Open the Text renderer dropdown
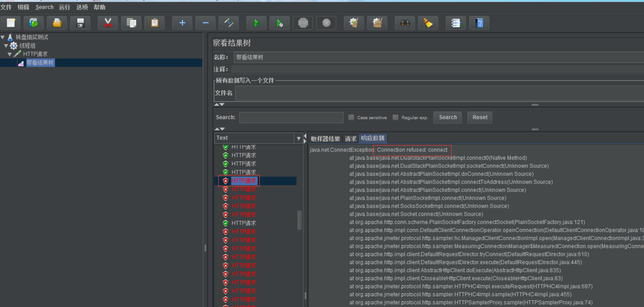 click(298, 138)
